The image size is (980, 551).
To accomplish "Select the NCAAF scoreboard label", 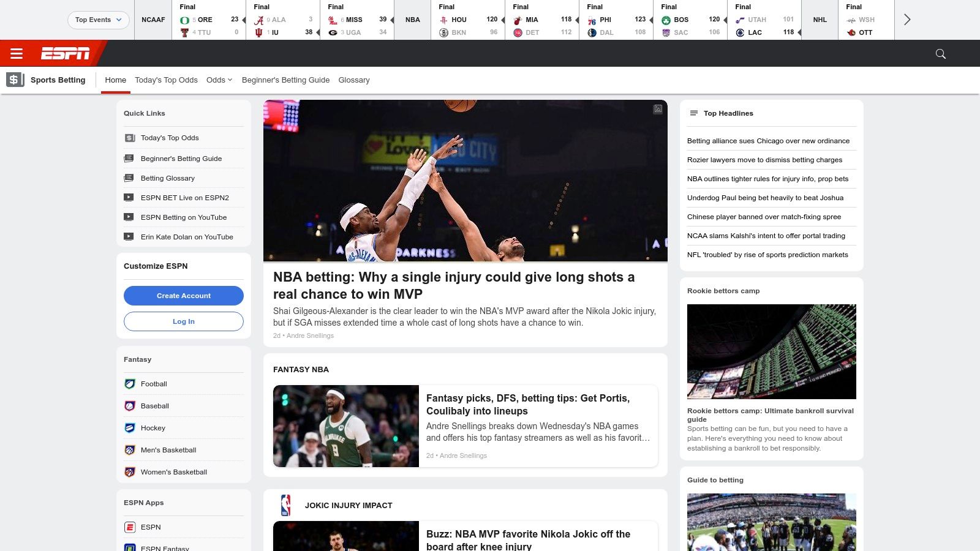I will (153, 20).
